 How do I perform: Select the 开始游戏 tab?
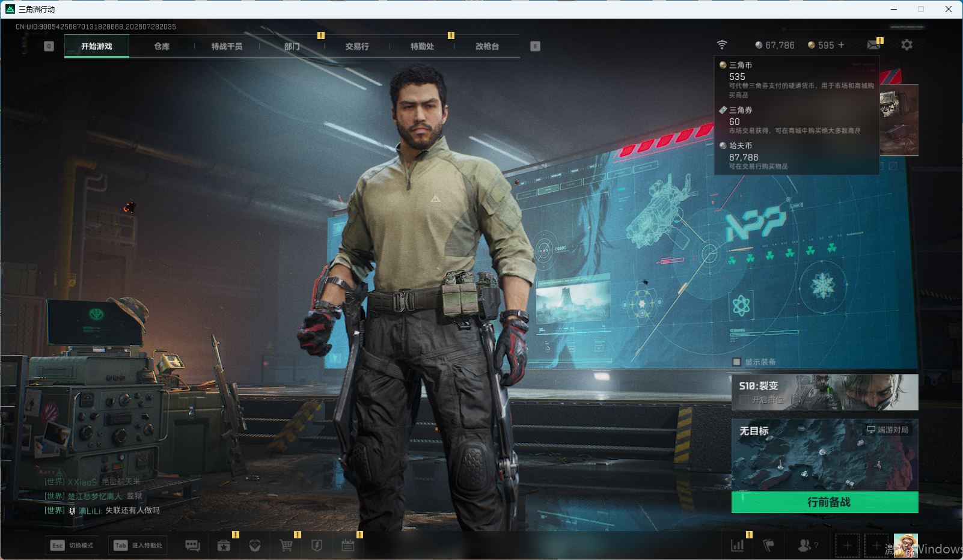pyautogui.click(x=97, y=46)
